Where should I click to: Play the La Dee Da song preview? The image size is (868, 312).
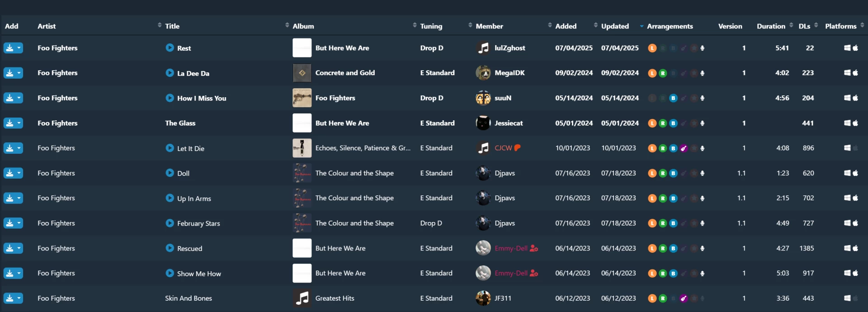pos(170,73)
